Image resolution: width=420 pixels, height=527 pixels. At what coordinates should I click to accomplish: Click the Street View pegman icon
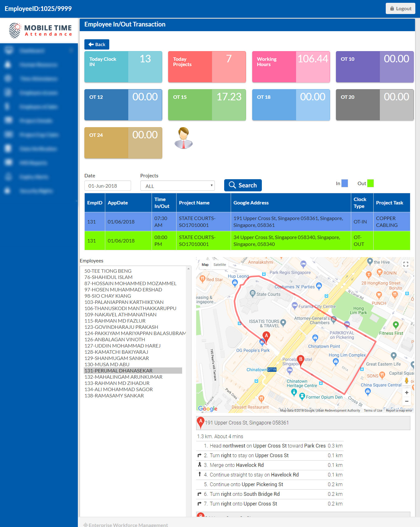point(406,381)
